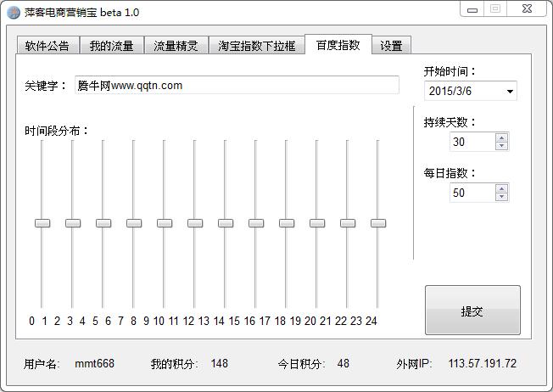The height and width of the screenshot is (392, 553).
Task: Click the last time-slot slider handle
Action: point(378,223)
